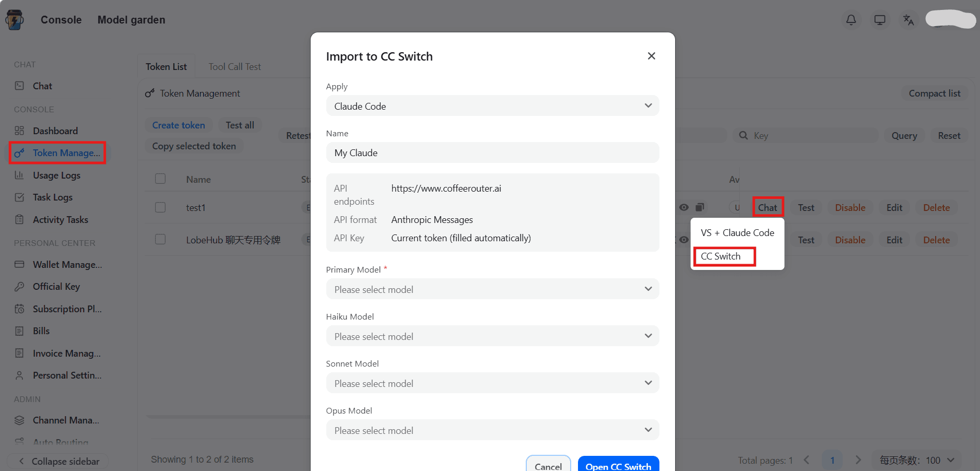This screenshot has height=471, width=980.
Task: Click the Invoice Management icon
Action: pos(19,353)
